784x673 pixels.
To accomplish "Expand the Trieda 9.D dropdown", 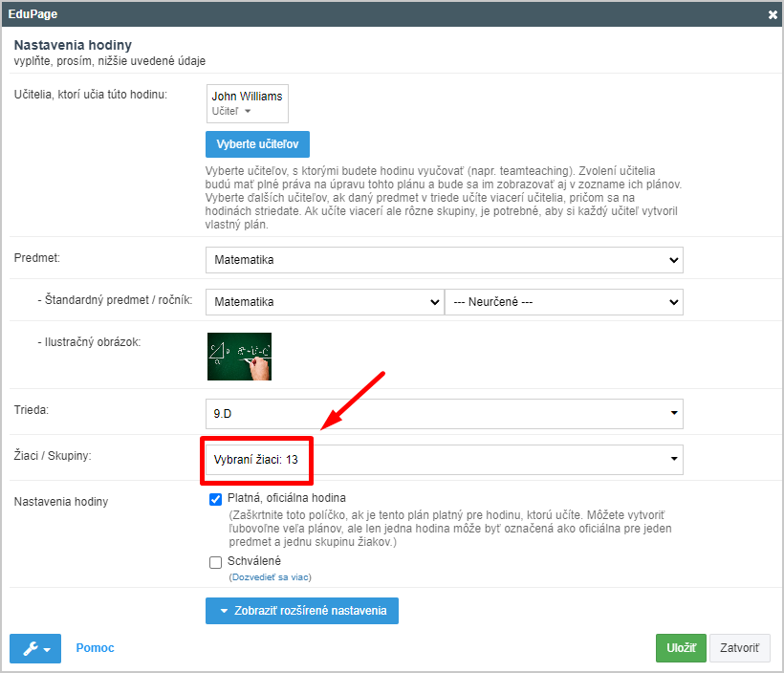I will pyautogui.click(x=444, y=414).
